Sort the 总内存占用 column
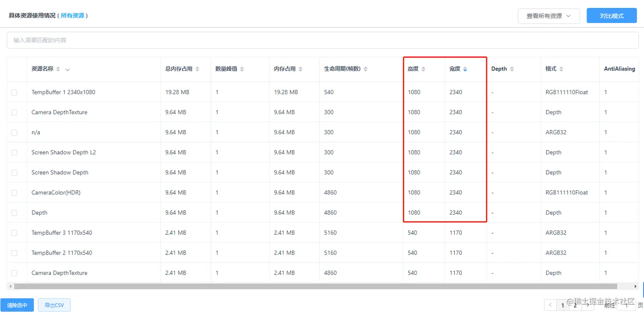The height and width of the screenshot is (315, 644). point(197,69)
